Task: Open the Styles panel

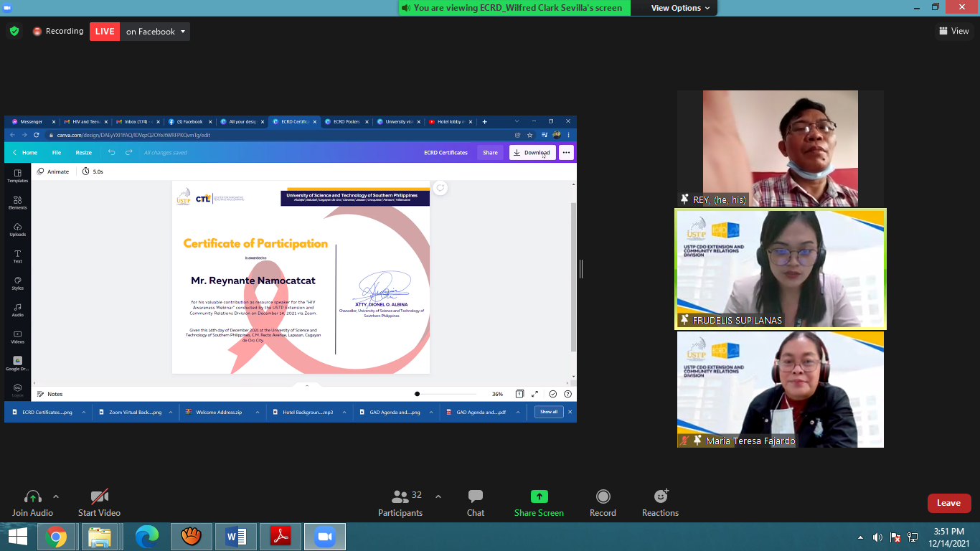Action: [x=17, y=284]
